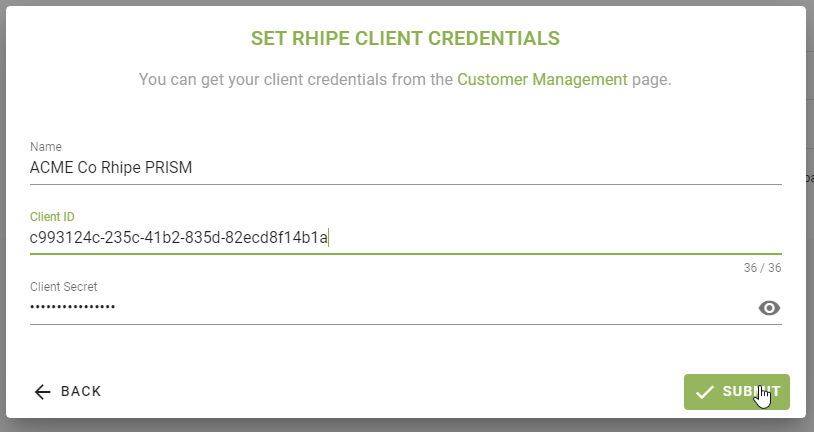This screenshot has width=814, height=432.
Task: Click the back arrow icon
Action: [x=42, y=391]
